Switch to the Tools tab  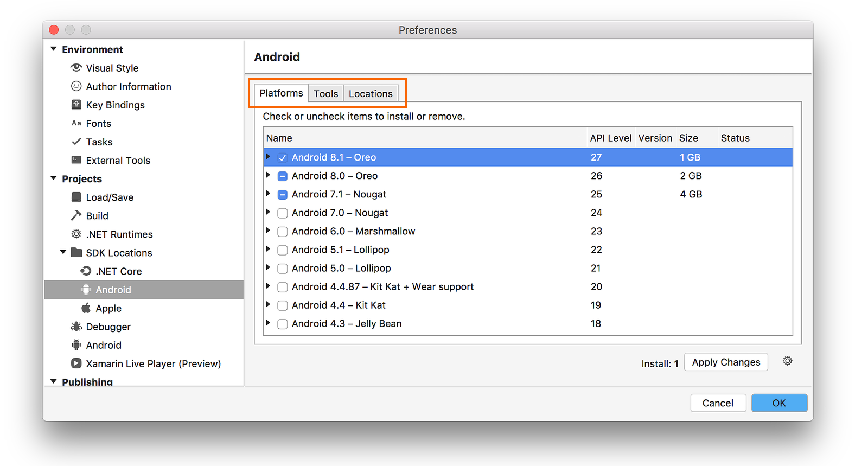(x=326, y=93)
